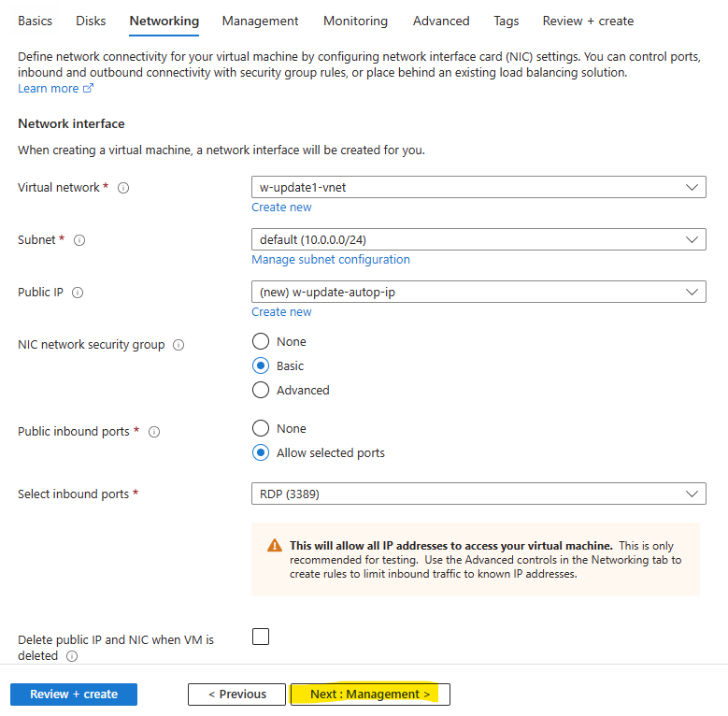Select None for NIC network security group
728x716 pixels.
click(261, 341)
